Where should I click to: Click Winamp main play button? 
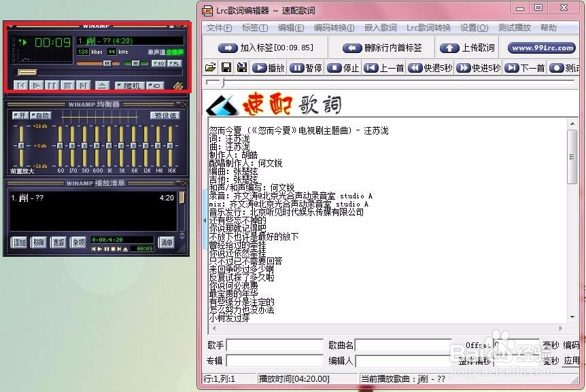37,86
